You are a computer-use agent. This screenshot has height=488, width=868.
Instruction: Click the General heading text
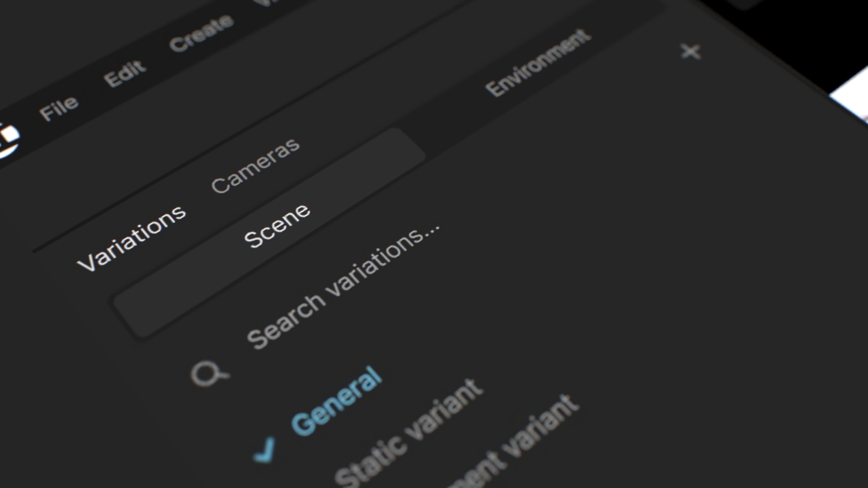pos(336,401)
